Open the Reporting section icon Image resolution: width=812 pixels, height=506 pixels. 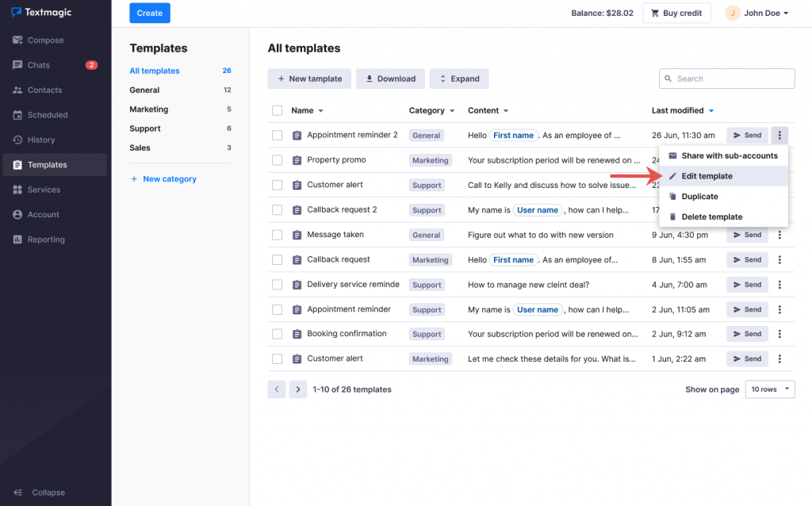[17, 240]
